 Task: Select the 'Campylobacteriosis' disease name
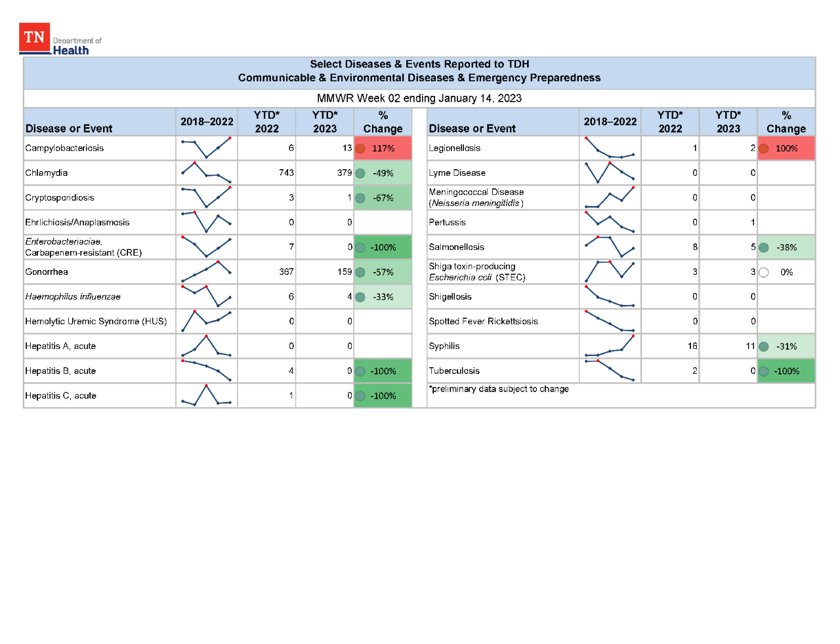(64, 148)
